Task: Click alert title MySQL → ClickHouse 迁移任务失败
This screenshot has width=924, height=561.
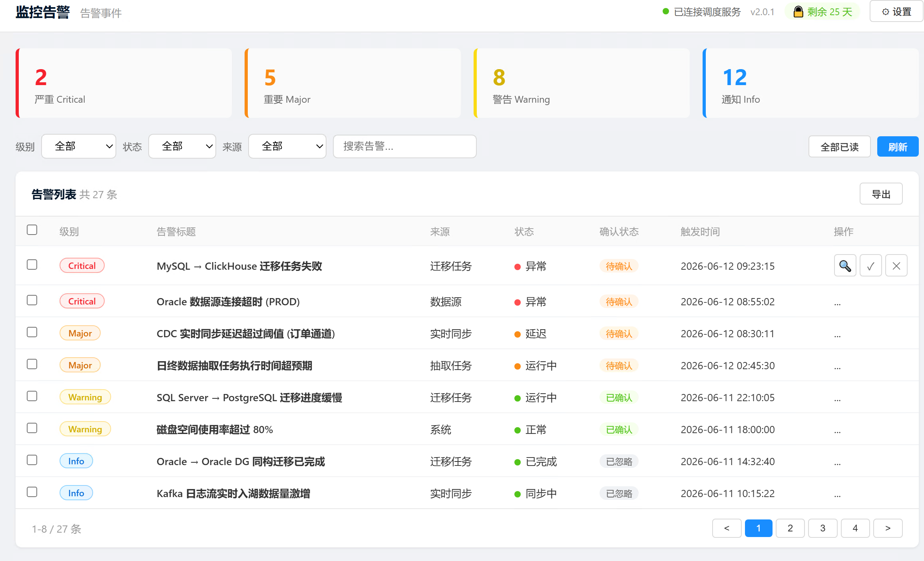Action: [x=239, y=266]
